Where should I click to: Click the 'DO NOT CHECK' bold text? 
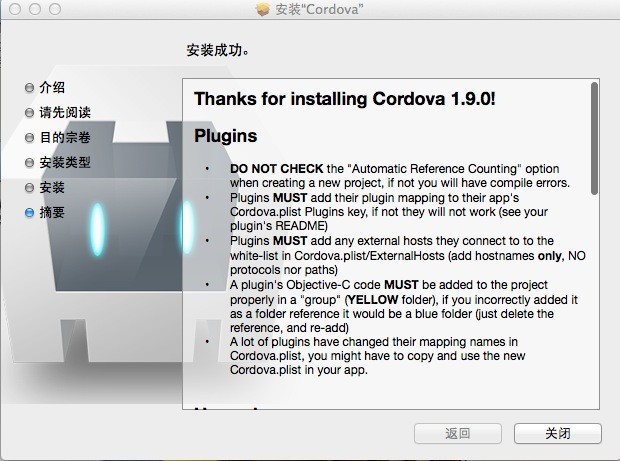pos(277,168)
